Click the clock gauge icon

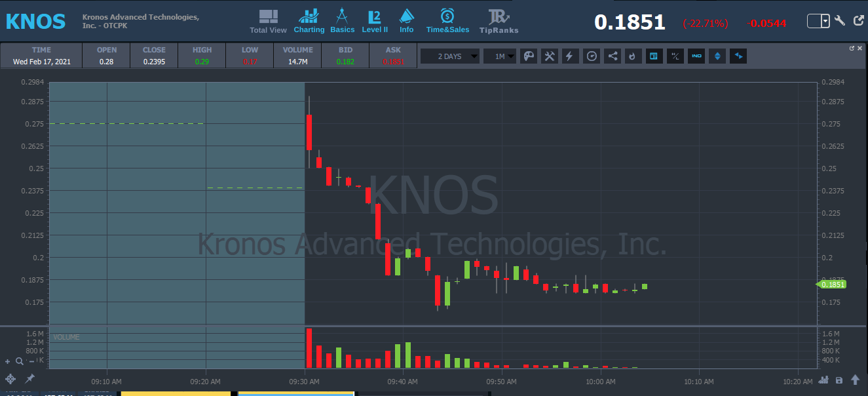coord(592,56)
